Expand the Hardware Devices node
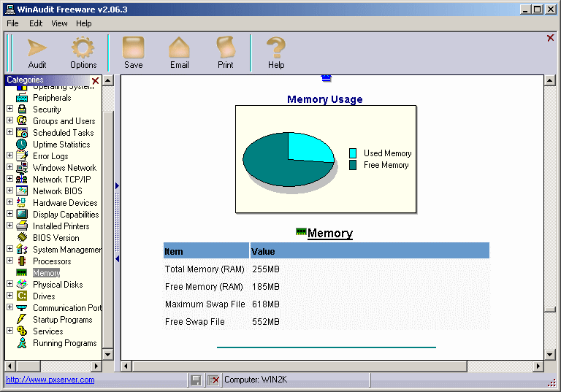Viewport: 561px width, 392px height. [9, 203]
